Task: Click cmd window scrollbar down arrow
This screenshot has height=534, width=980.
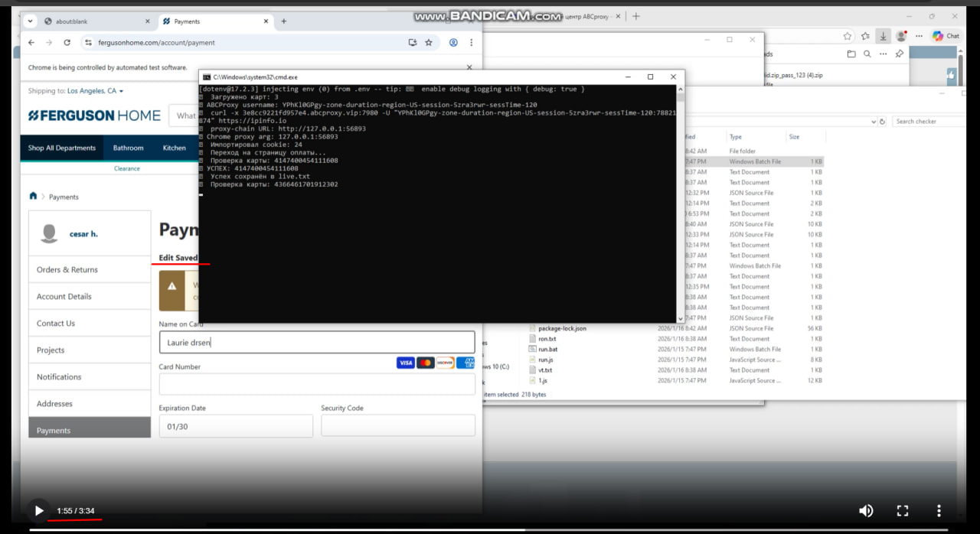Action: pos(681,317)
